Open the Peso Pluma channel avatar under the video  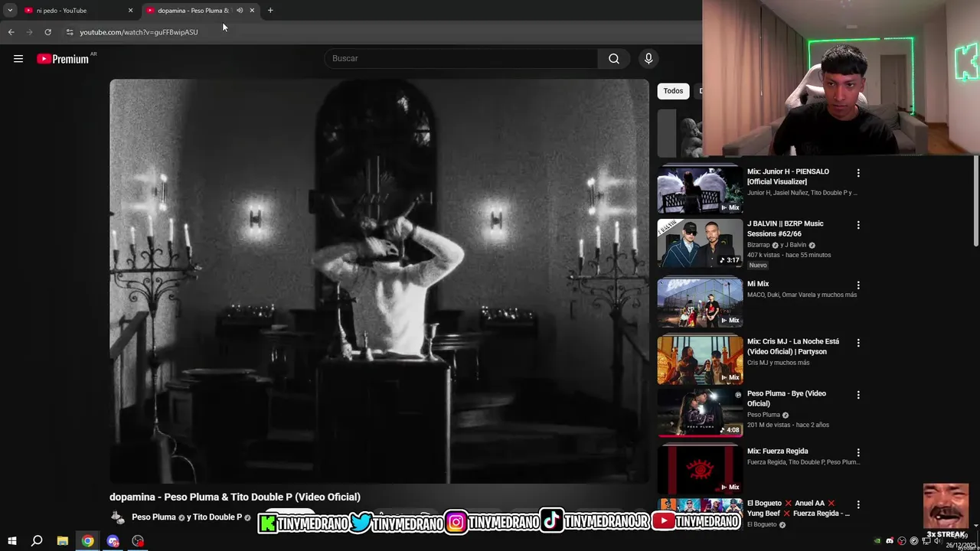pos(117,518)
